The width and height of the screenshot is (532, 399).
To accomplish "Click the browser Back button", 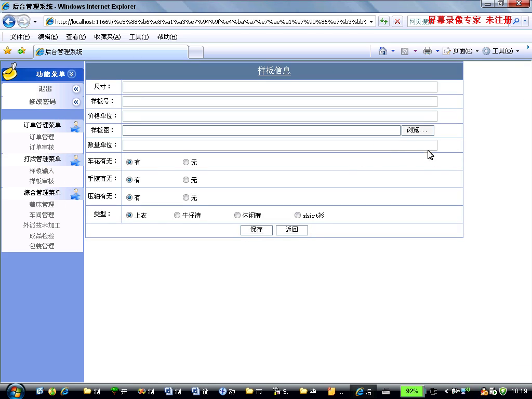I will [x=9, y=22].
